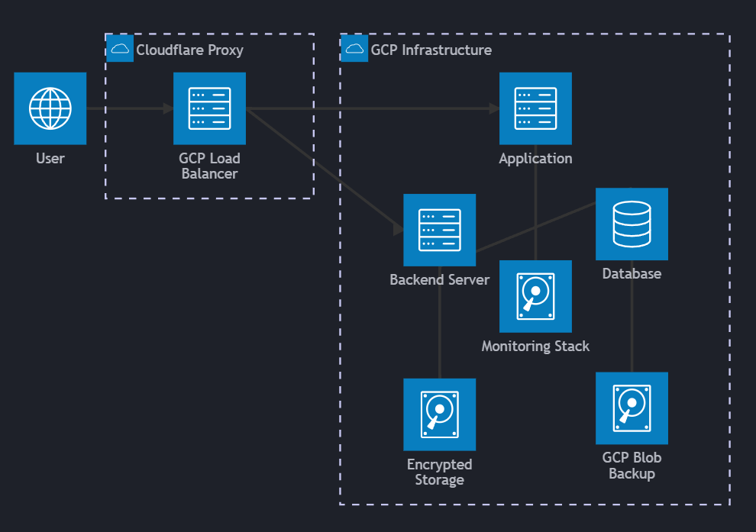Click the "Monitoring Stack" label text
This screenshot has width=756, height=532.
click(535, 346)
